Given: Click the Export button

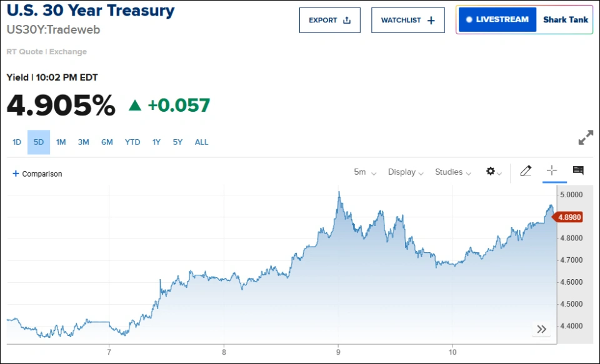Looking at the screenshot, I should tap(330, 20).
